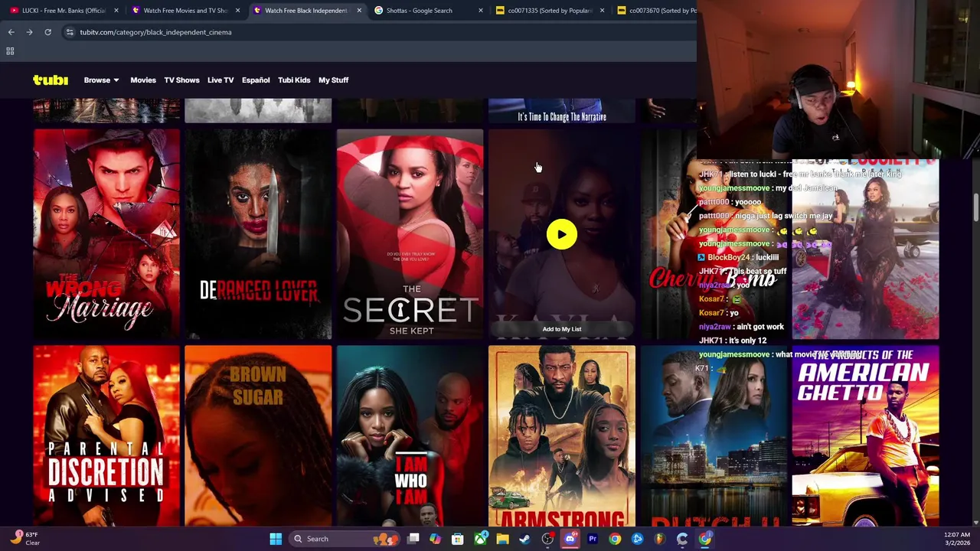Close the Watch Free Black Independent tab
Image resolution: width=980 pixels, height=551 pixels.
coord(359,11)
